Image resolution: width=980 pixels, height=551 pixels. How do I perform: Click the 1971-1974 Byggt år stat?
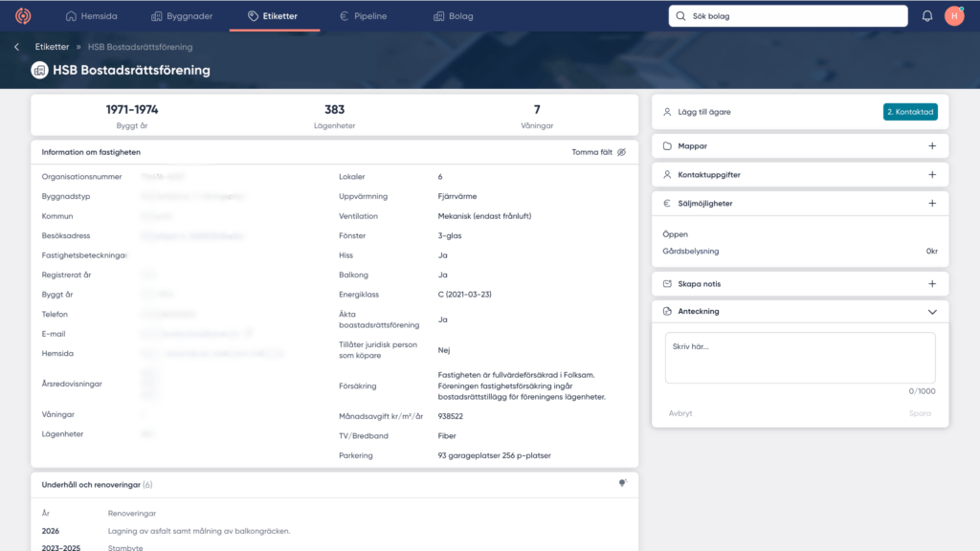point(132,116)
